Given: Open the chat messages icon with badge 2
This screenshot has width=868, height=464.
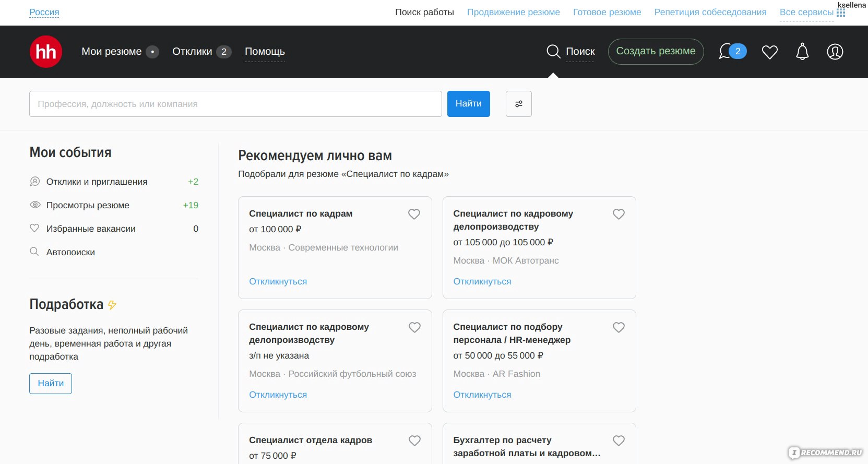Looking at the screenshot, I should (732, 51).
